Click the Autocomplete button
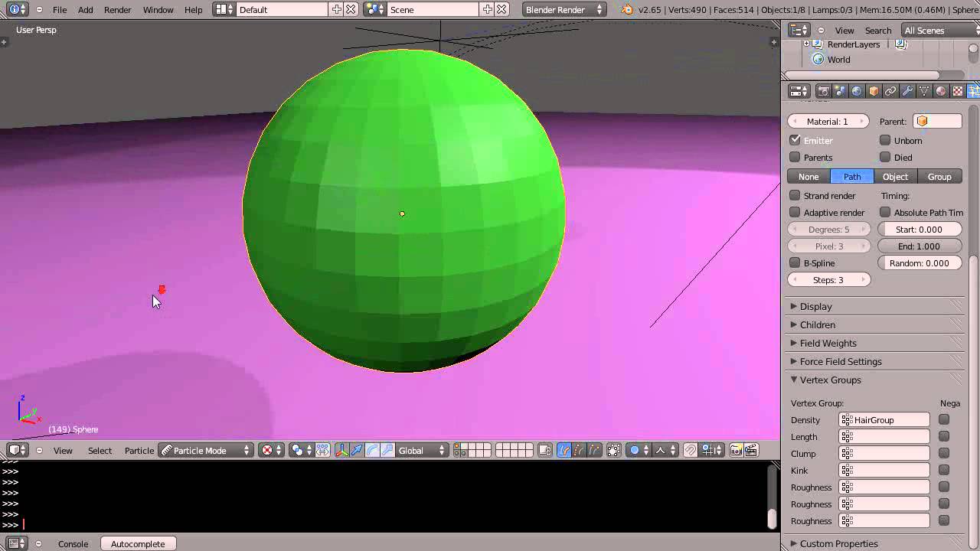Image resolution: width=980 pixels, height=551 pixels. [138, 543]
